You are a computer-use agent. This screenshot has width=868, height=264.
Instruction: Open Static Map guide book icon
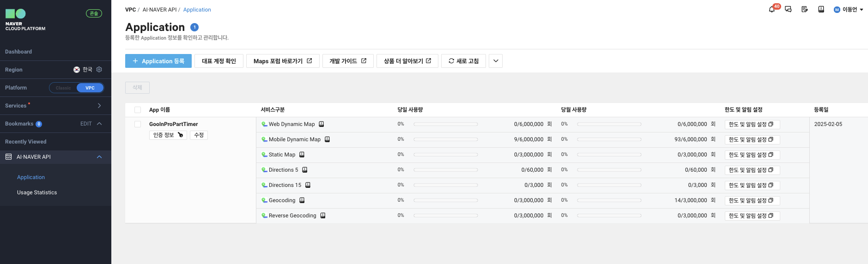pyautogui.click(x=302, y=155)
